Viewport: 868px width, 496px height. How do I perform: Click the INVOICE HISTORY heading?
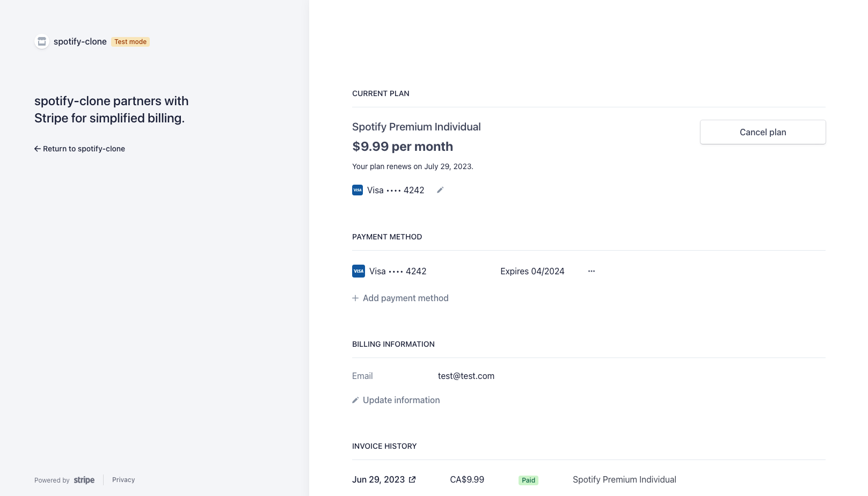(x=384, y=446)
